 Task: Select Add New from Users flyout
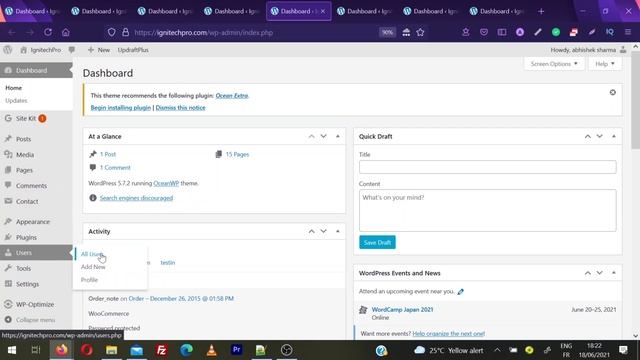(93, 267)
